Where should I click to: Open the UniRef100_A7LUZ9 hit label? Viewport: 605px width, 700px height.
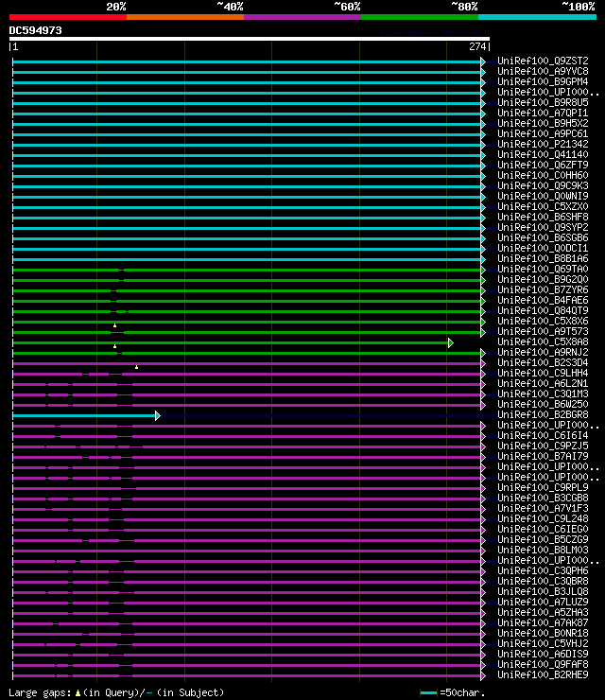543,602
